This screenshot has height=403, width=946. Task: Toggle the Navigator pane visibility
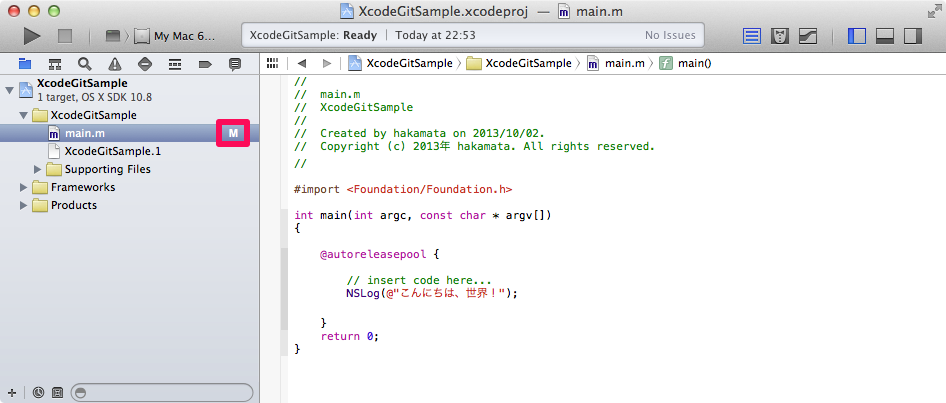pyautogui.click(x=857, y=36)
